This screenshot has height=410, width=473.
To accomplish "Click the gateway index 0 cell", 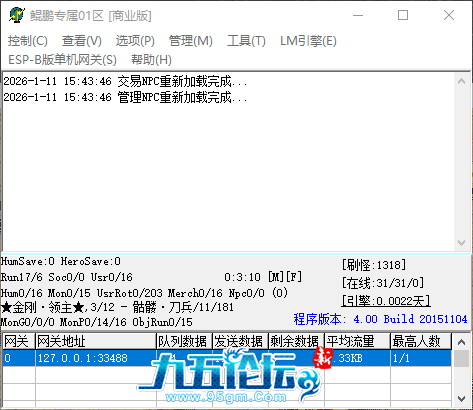I will click(x=19, y=358).
